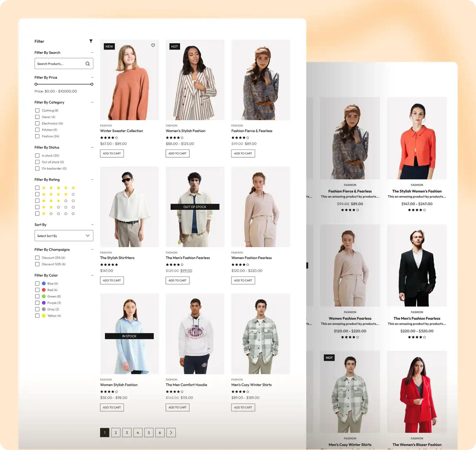Collapse the Filter By Price section
The width and height of the screenshot is (476, 450).
[x=92, y=77]
